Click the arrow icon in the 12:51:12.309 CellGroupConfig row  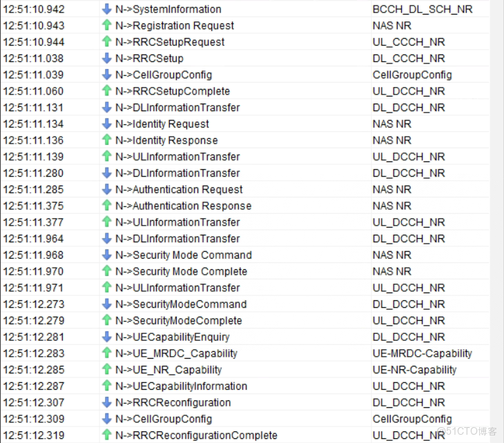[107, 419]
